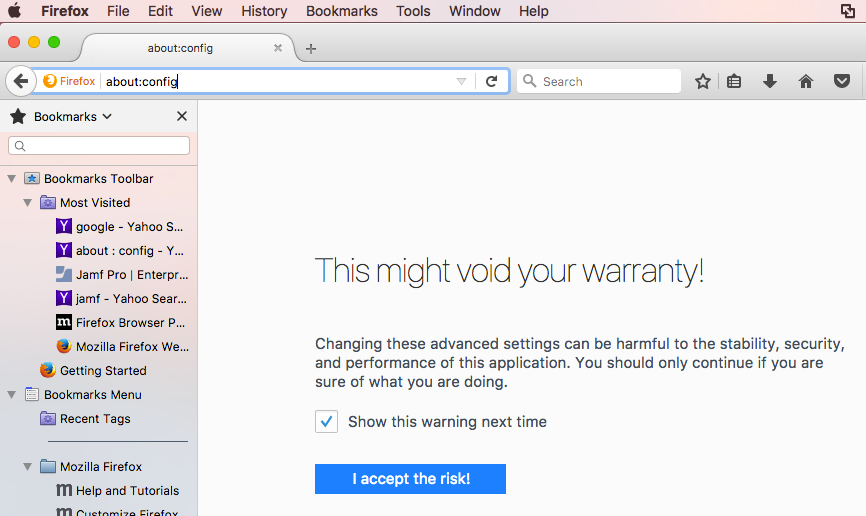
Task: Collapse the Mozilla Firefox folder
Action: tap(28, 467)
